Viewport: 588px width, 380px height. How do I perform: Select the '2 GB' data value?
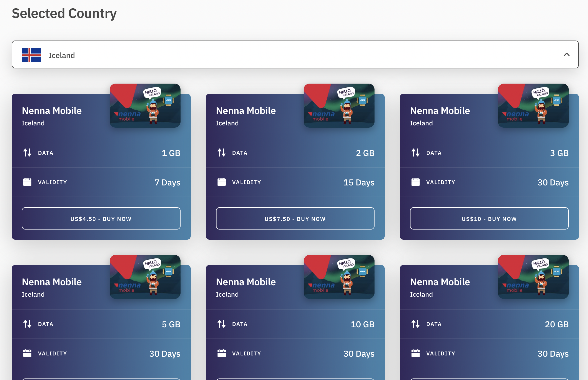(365, 153)
